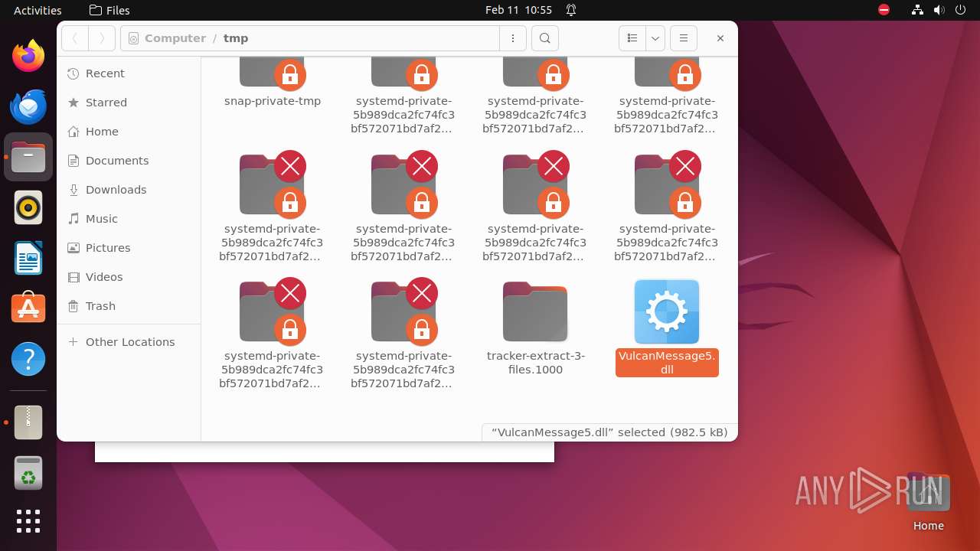The image size is (980, 551).
Task: Click tmp in the path bar
Action: pyautogui.click(x=236, y=38)
